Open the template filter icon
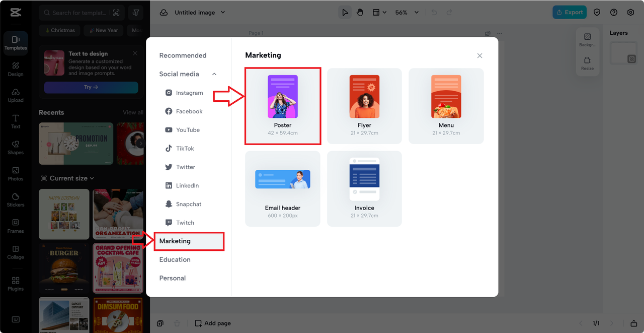Screen dimensions: 644x333 pyautogui.click(x=136, y=13)
